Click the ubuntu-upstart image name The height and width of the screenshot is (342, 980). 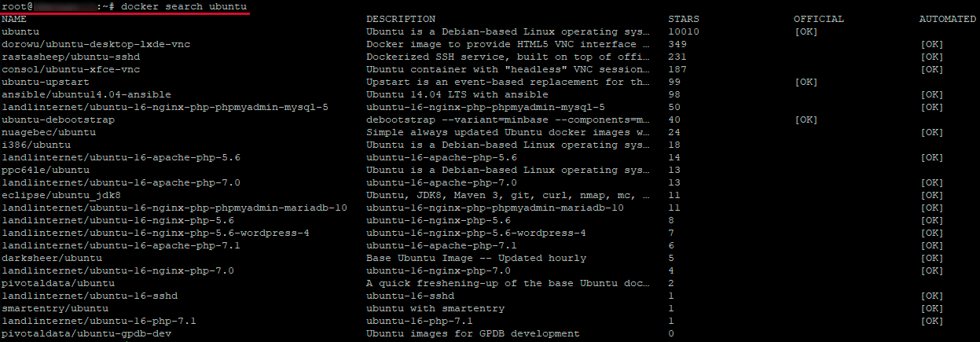[x=46, y=82]
